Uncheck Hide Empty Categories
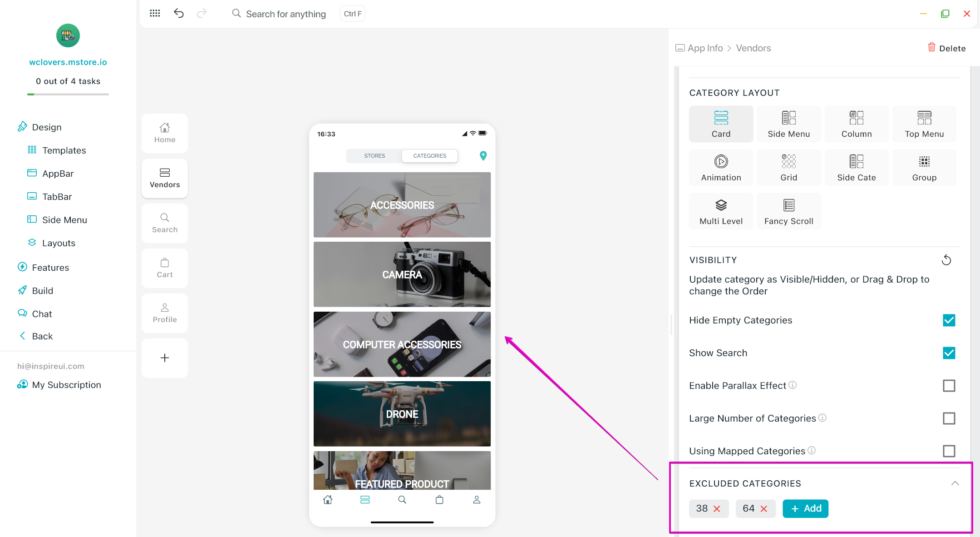The width and height of the screenshot is (980, 537). pyautogui.click(x=949, y=320)
